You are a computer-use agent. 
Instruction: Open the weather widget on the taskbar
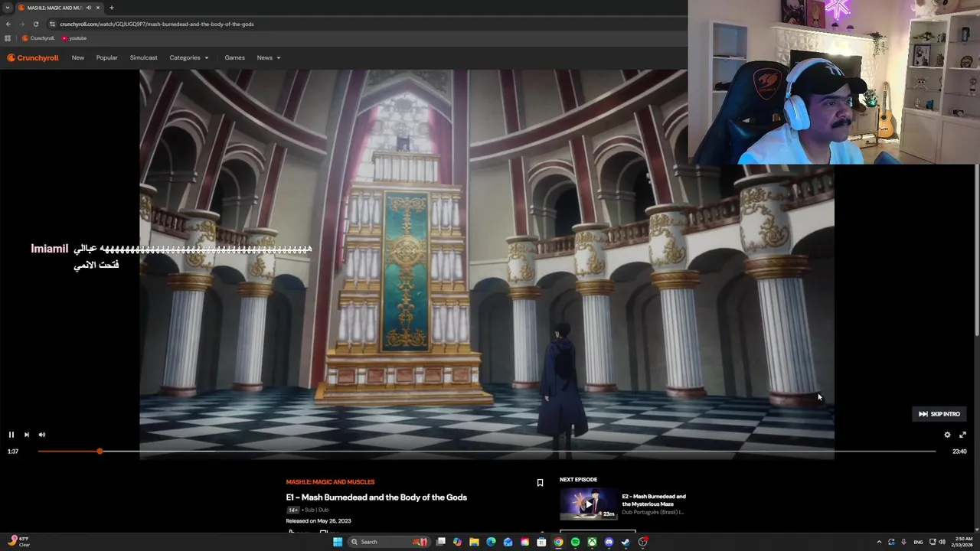point(19,542)
